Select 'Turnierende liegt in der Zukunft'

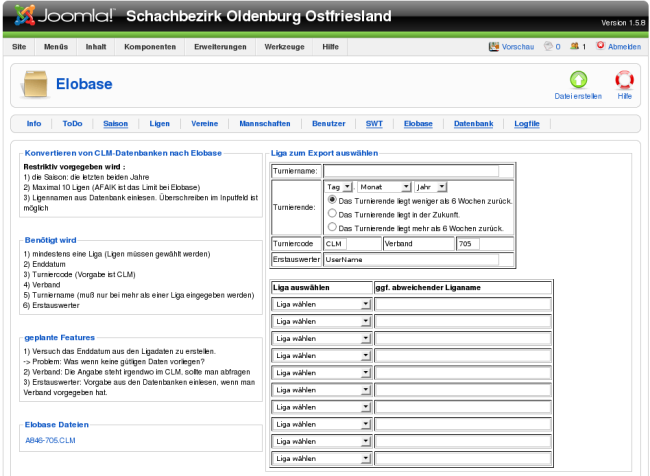click(x=333, y=214)
